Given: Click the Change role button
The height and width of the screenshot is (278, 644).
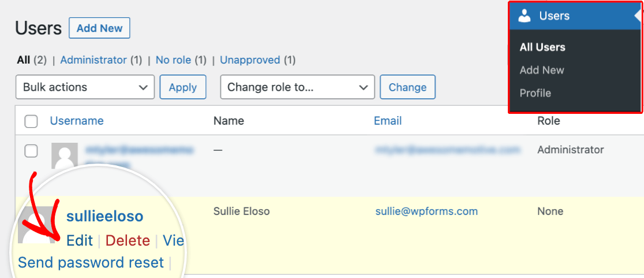Looking at the screenshot, I should tap(407, 87).
